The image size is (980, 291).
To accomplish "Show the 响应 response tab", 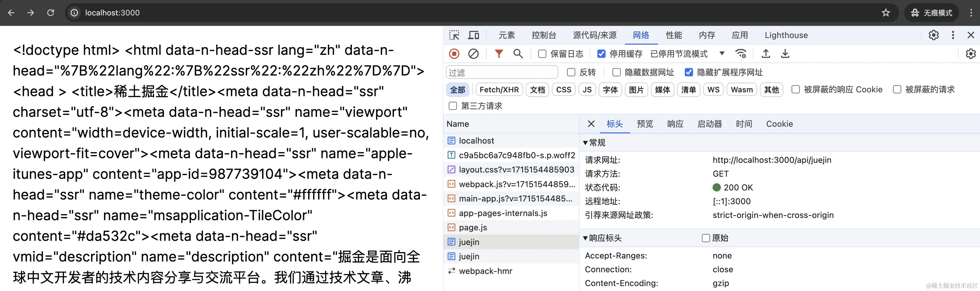I will coord(675,124).
